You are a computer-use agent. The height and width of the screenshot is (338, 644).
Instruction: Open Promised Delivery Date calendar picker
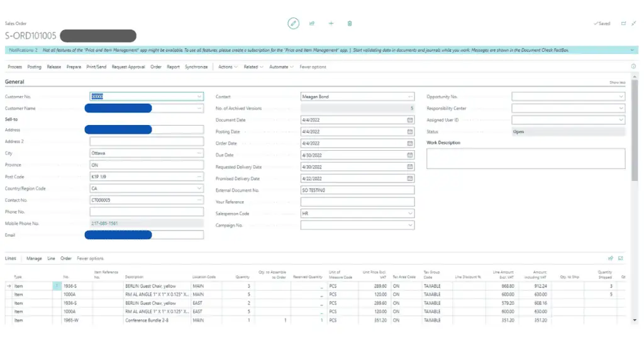[409, 178]
